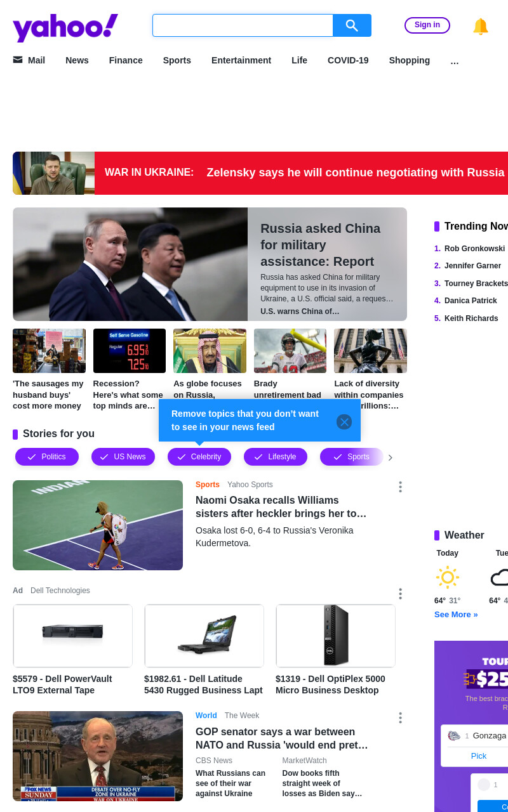
Task: Click the Yahoo logo
Action: point(65,27)
